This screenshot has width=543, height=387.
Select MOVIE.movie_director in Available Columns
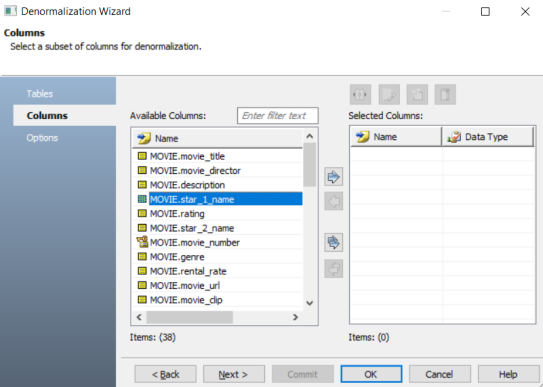click(217, 170)
